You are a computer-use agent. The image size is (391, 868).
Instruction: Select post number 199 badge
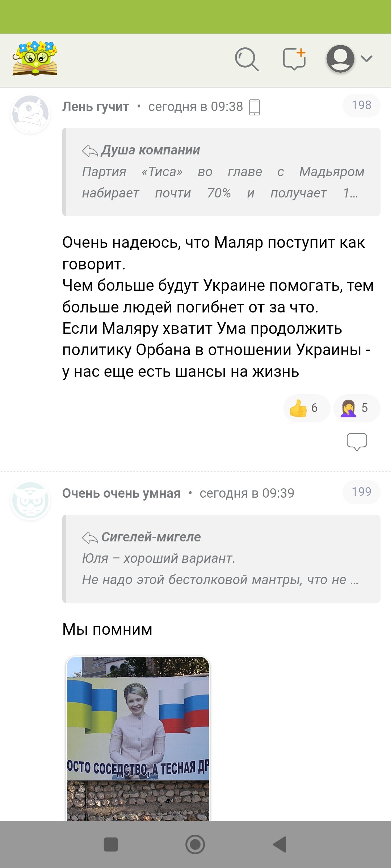pyautogui.click(x=361, y=492)
